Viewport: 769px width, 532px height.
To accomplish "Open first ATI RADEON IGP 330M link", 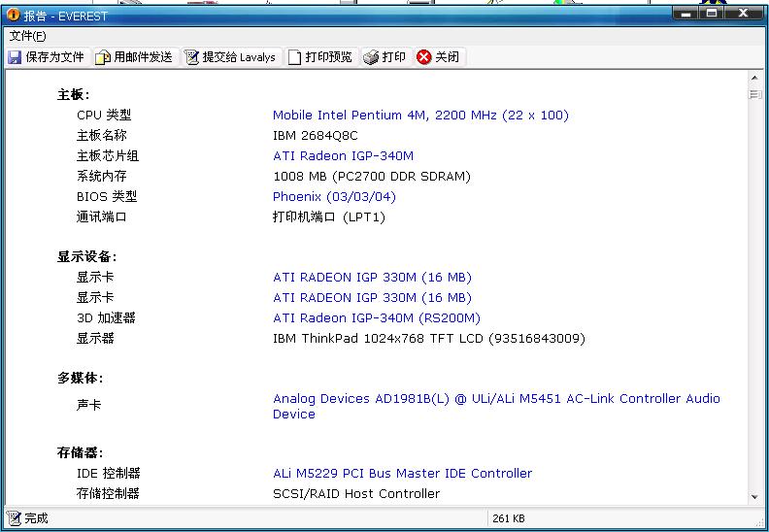I will 372,278.
